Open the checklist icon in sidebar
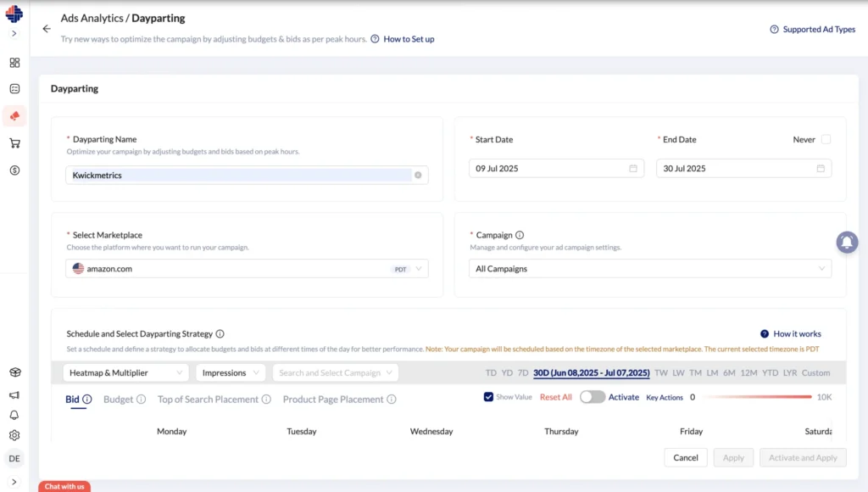This screenshot has height=492, width=868. (15, 89)
